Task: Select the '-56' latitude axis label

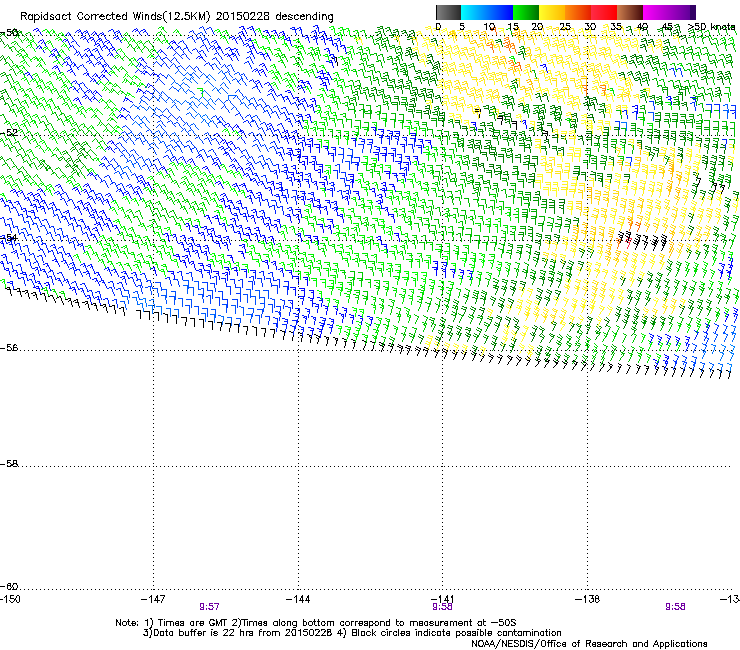Action: point(9,348)
